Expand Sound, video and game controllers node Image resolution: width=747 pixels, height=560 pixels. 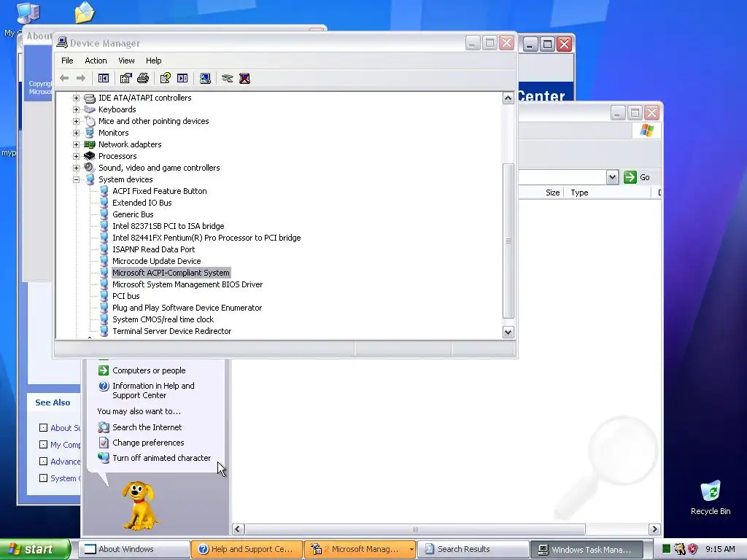(x=76, y=168)
